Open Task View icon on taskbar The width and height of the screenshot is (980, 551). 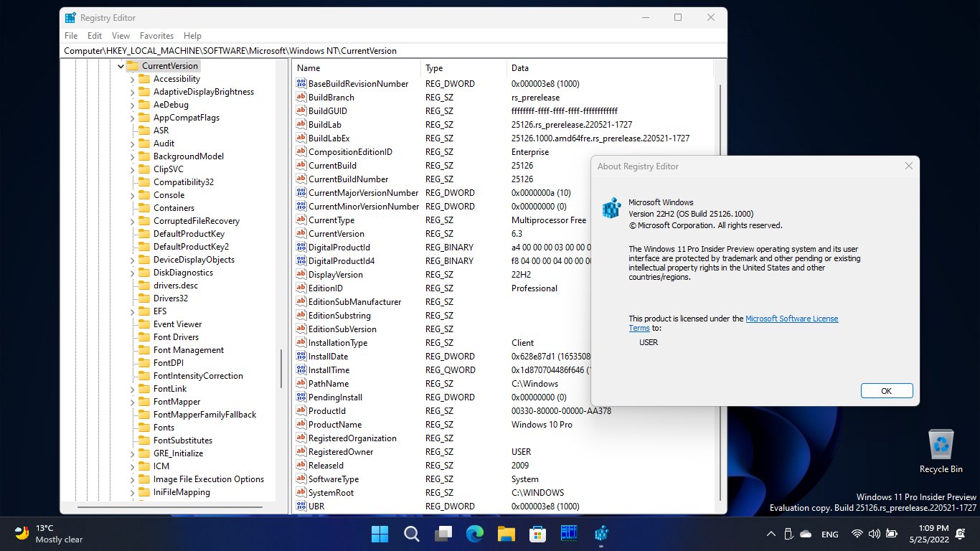click(443, 534)
